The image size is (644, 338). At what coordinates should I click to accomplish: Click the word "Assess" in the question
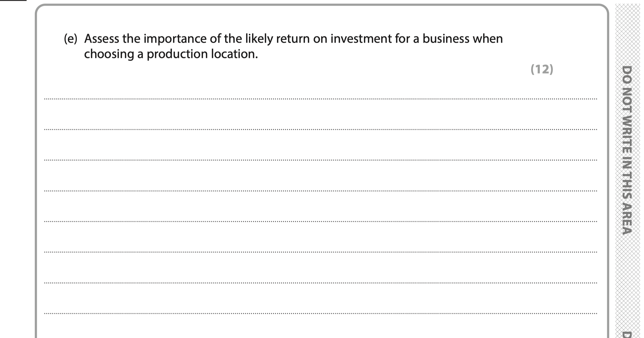[x=101, y=39]
